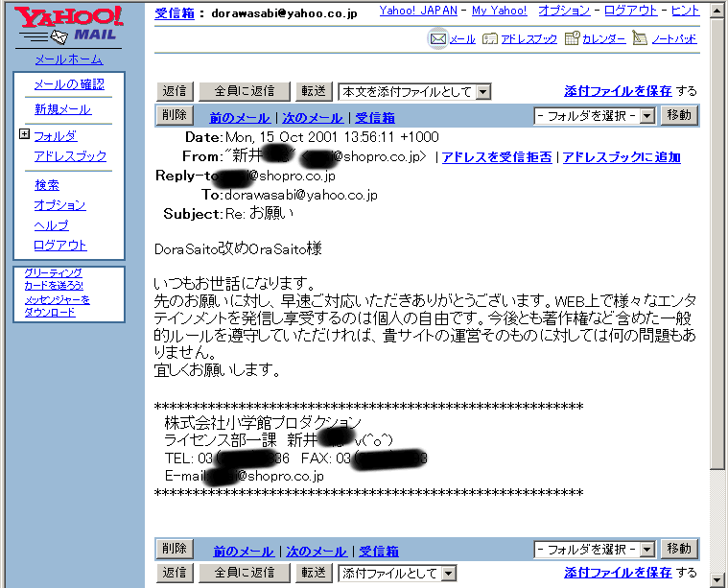Click オプション link in top bar
Screen dimensions: 728x588
(x=564, y=11)
